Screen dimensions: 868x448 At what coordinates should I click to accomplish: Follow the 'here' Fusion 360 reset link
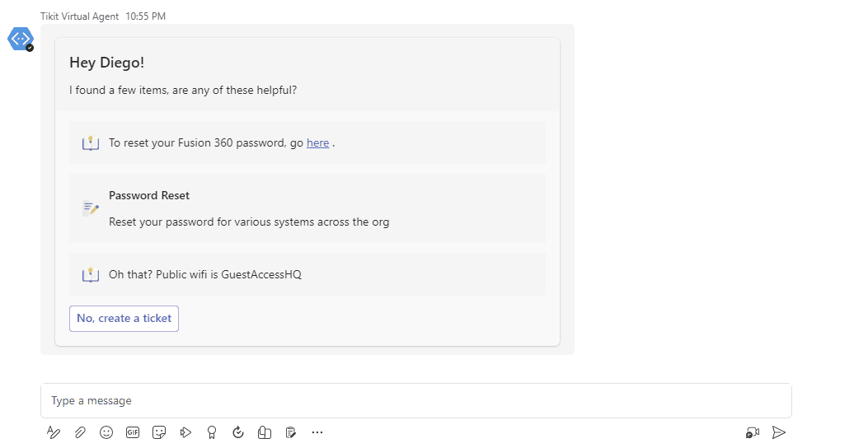tap(317, 142)
